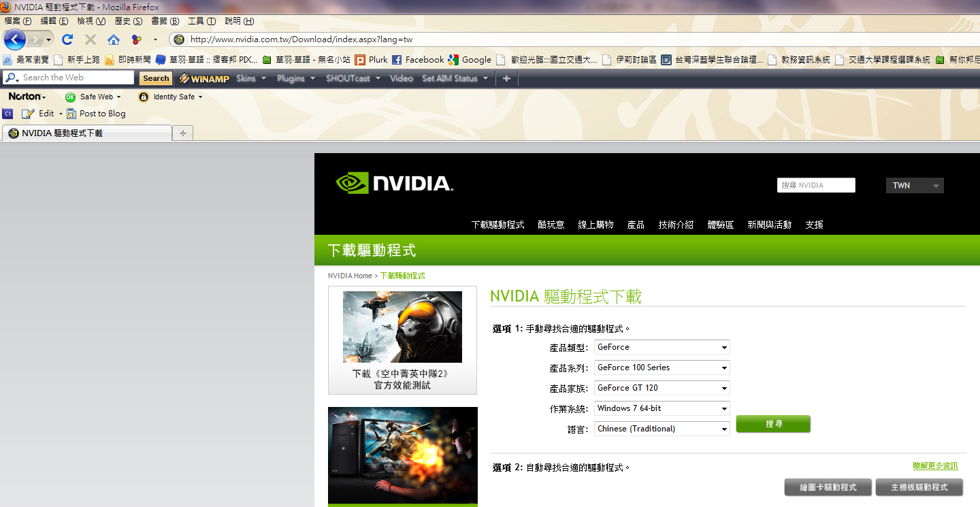This screenshot has height=507, width=980.
Task: Open the 作業系統 Windows 7 64-bit dropdown
Action: click(661, 408)
